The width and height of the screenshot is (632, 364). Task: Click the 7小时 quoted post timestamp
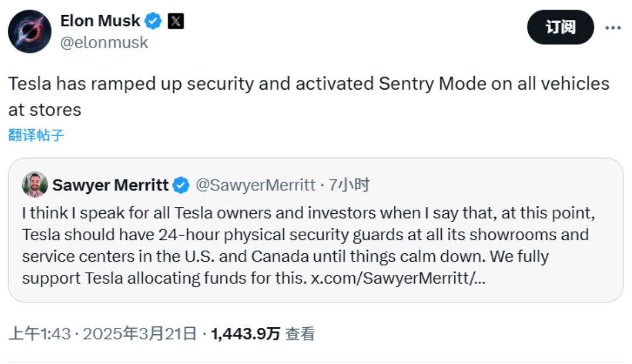tap(349, 185)
